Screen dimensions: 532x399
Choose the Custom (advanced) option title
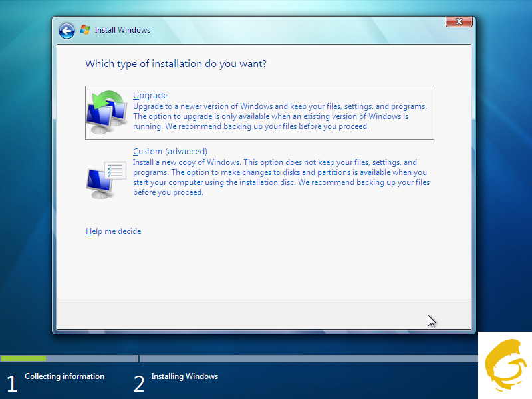coord(170,152)
